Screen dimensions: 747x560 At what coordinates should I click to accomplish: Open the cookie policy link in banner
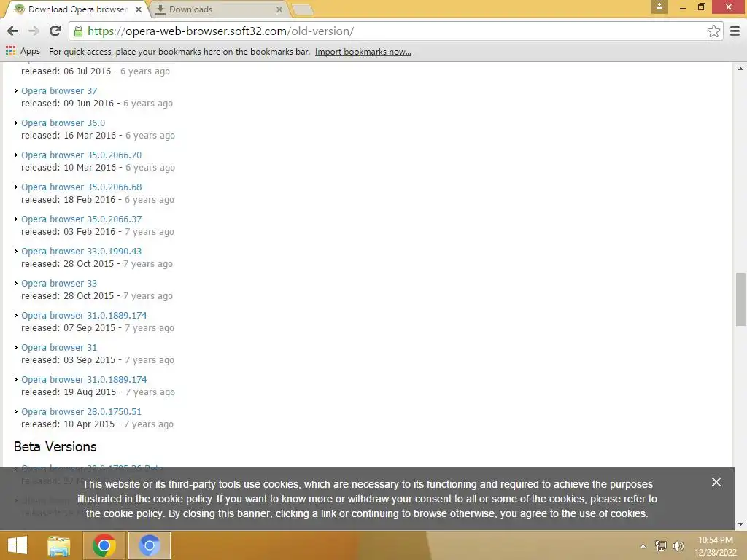click(133, 513)
